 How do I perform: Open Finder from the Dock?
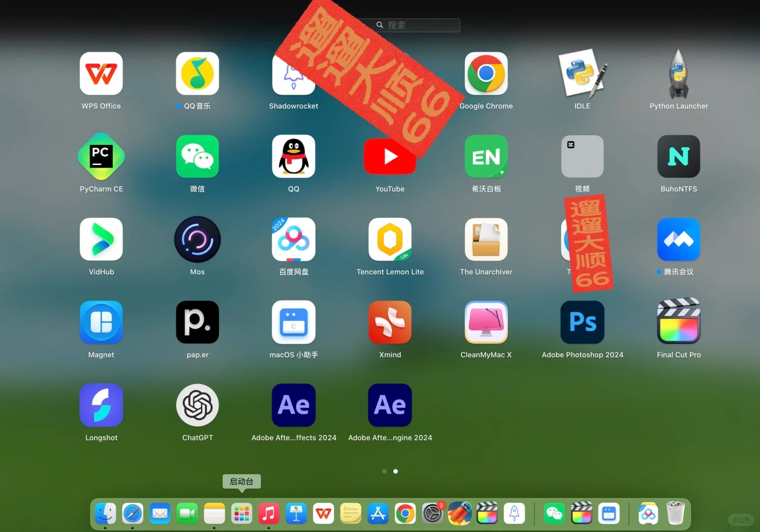pos(105,514)
